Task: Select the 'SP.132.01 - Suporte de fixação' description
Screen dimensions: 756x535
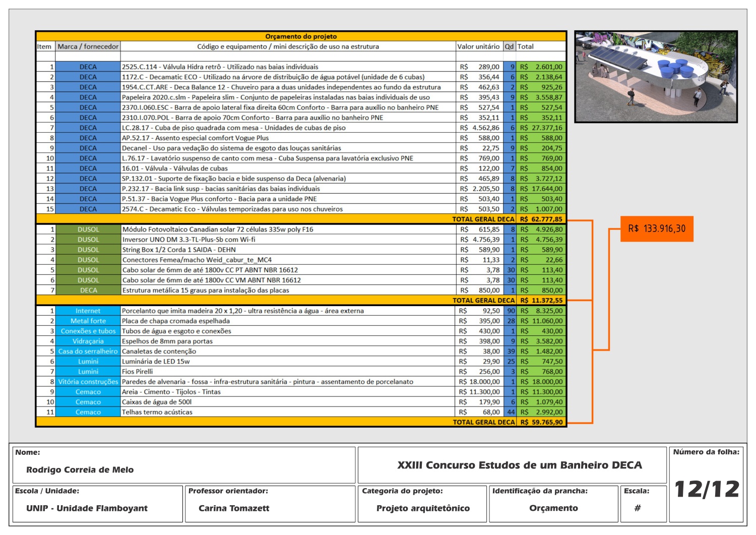Action: coord(288,179)
